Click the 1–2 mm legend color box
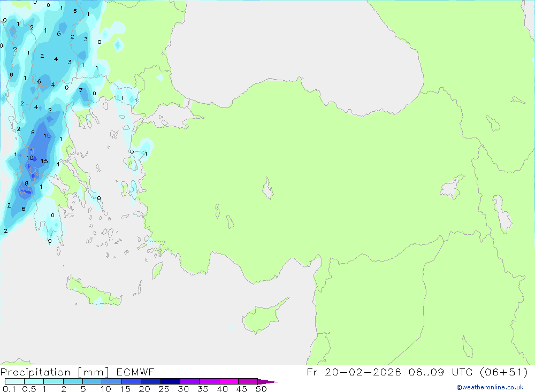The width and height of the screenshot is (535, 392). coord(53,381)
